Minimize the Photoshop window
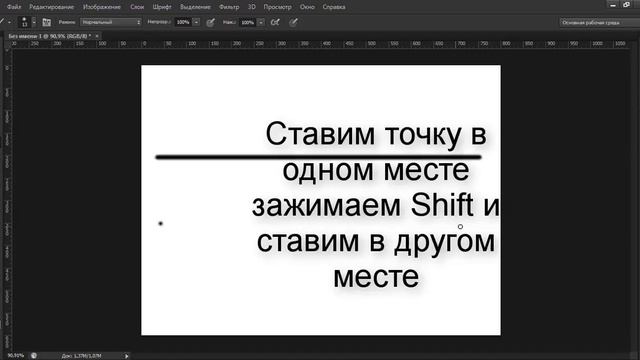640x360 pixels. [613, 5]
